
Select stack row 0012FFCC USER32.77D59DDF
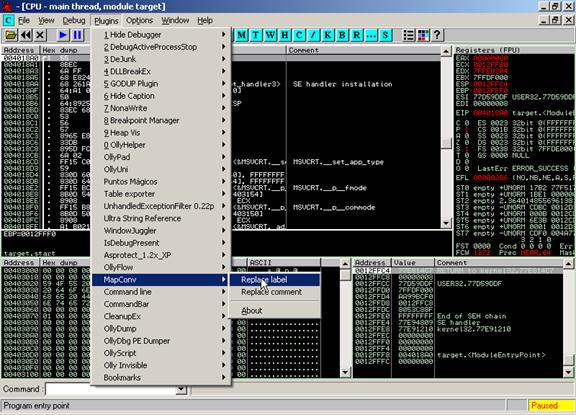(458, 284)
